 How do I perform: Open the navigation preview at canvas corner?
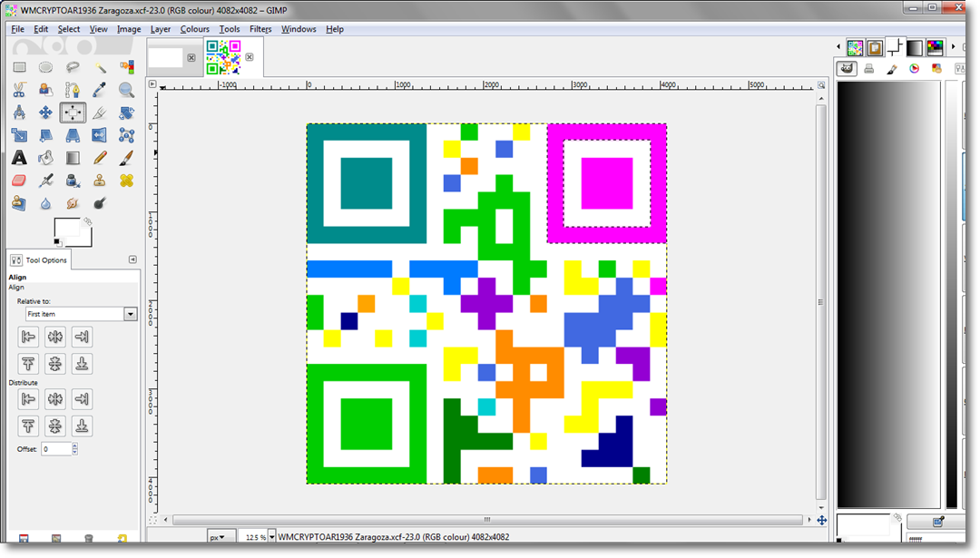click(x=821, y=520)
